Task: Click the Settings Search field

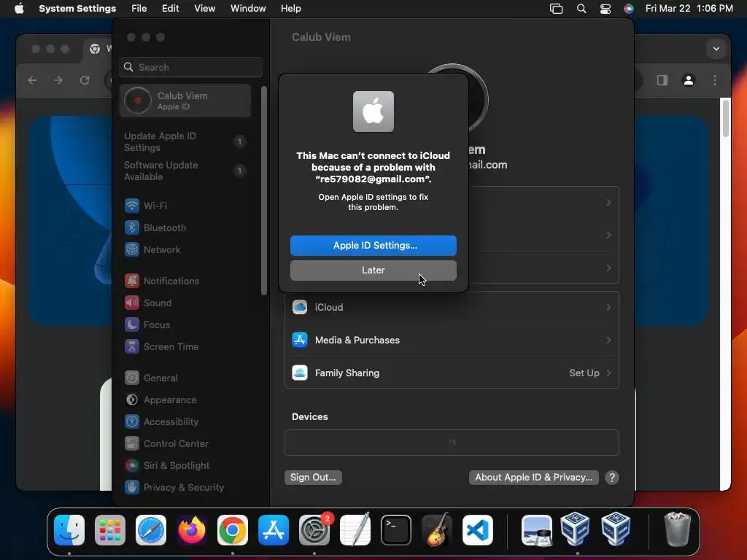Action: (190, 67)
